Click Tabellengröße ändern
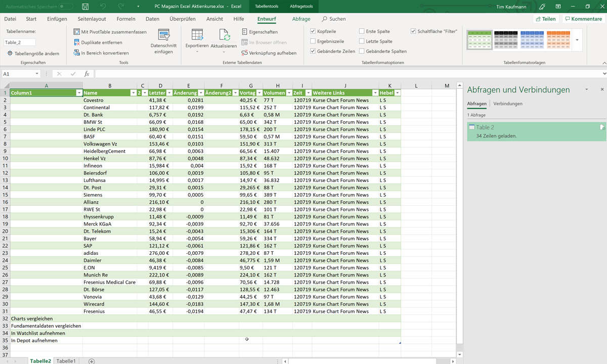The width and height of the screenshot is (607, 364). click(x=32, y=54)
